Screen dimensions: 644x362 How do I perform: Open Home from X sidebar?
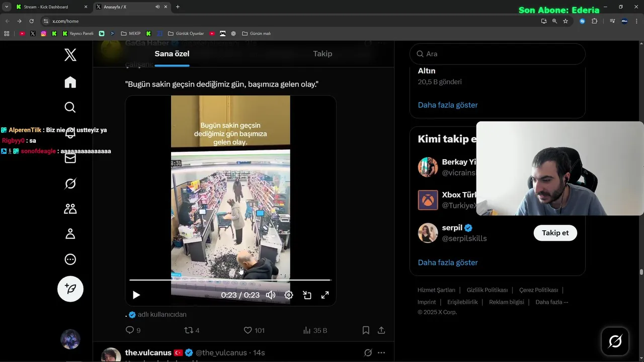[x=70, y=82]
